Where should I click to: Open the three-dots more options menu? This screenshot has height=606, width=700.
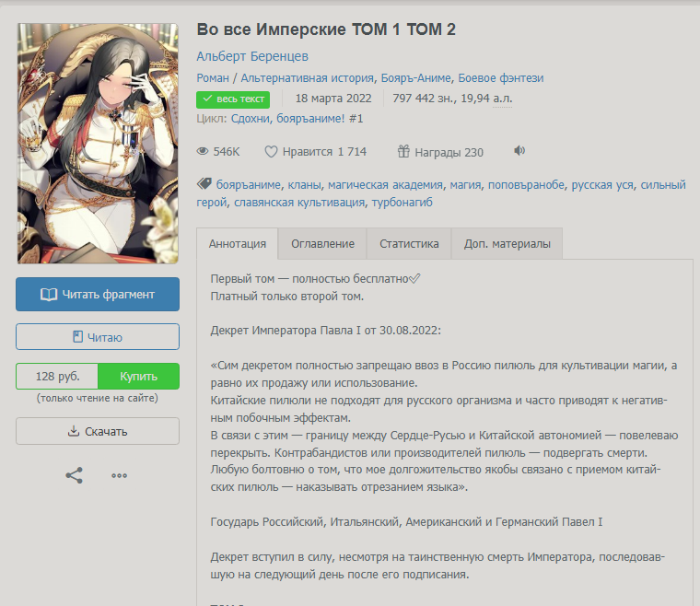click(119, 476)
